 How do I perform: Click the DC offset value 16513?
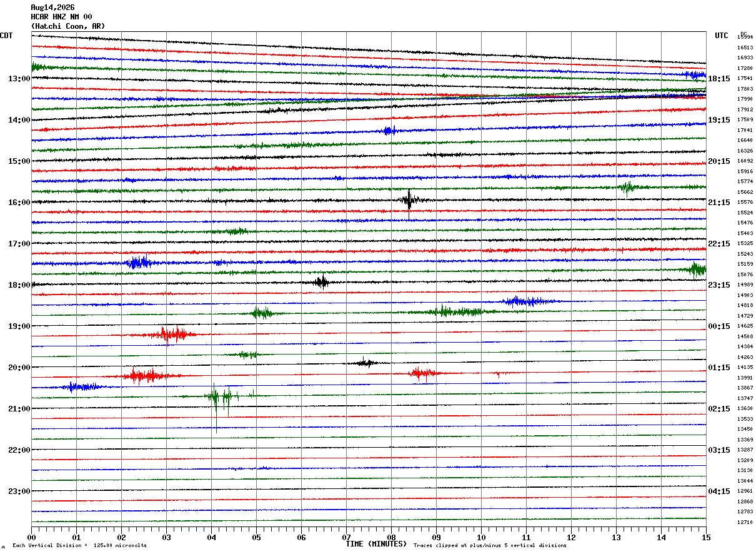(x=745, y=48)
